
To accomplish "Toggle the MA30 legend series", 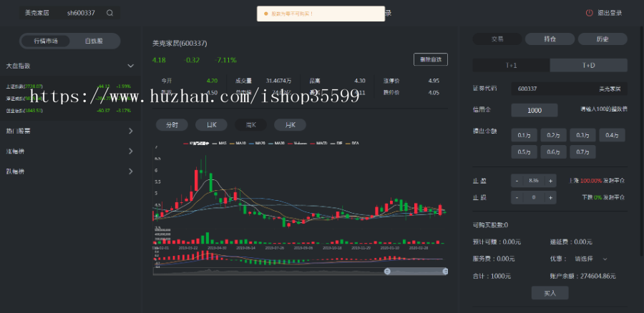I will point(275,144).
